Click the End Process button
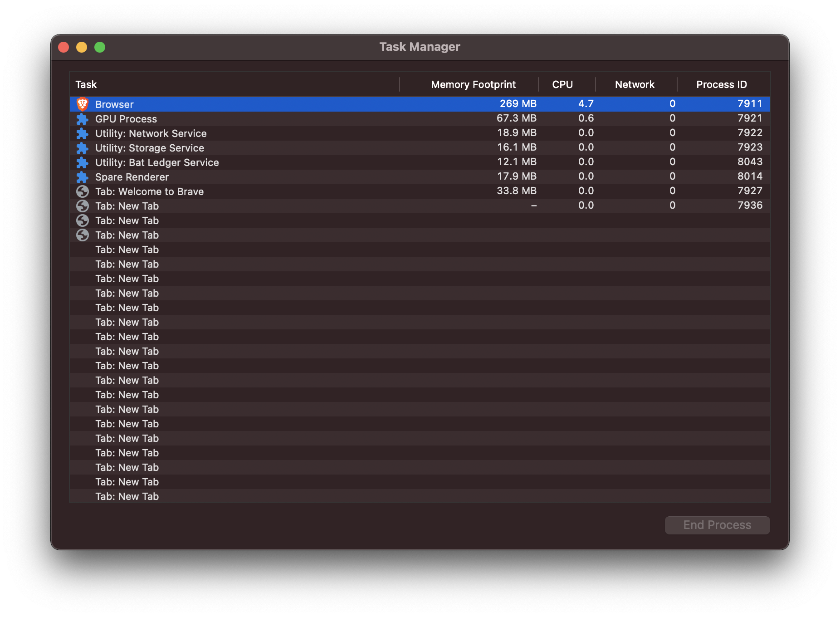840x617 pixels. 717,525
